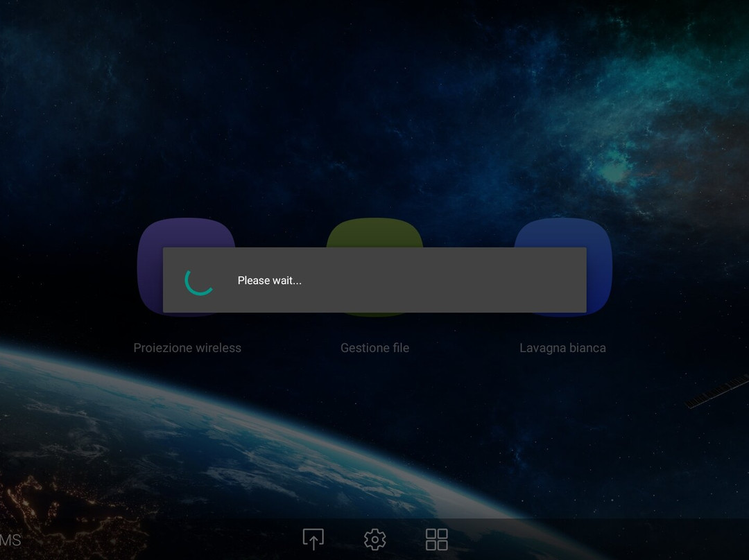Click the teal loading spinner
Viewport: 749px width, 560px height.
point(199,281)
